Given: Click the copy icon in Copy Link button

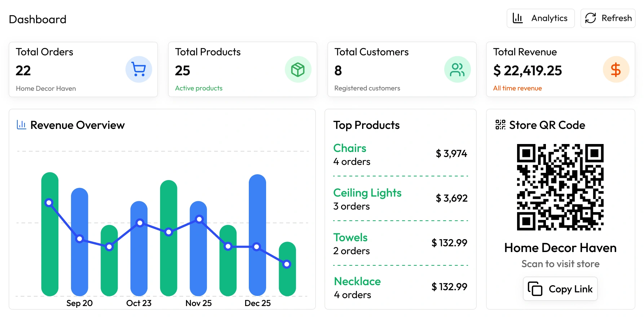Looking at the screenshot, I should tap(535, 289).
